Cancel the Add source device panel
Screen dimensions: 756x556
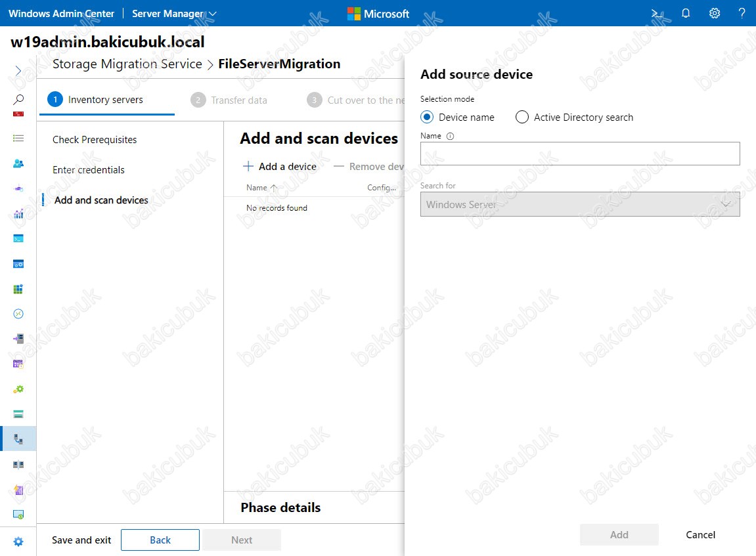point(701,535)
